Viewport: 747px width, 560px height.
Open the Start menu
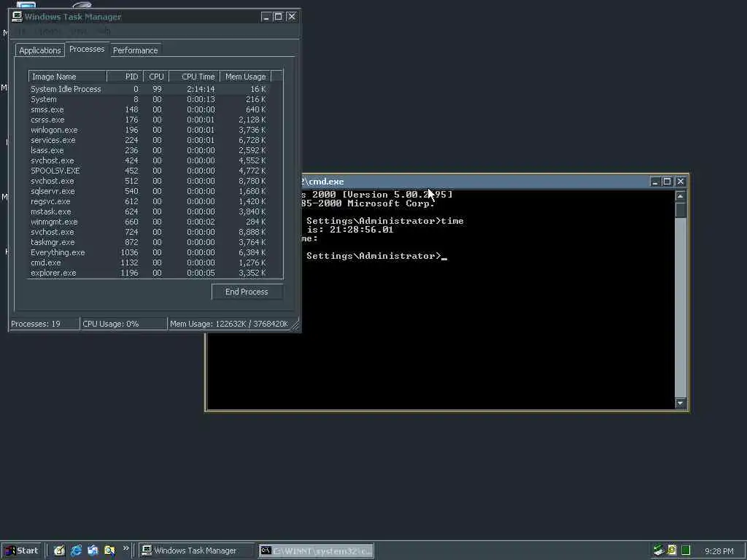(x=22, y=551)
